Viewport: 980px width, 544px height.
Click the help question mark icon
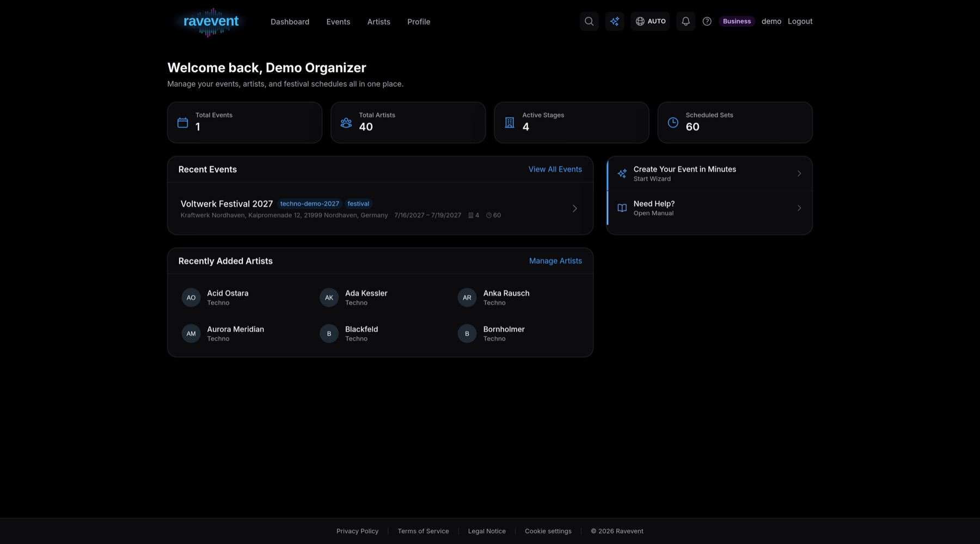point(707,21)
